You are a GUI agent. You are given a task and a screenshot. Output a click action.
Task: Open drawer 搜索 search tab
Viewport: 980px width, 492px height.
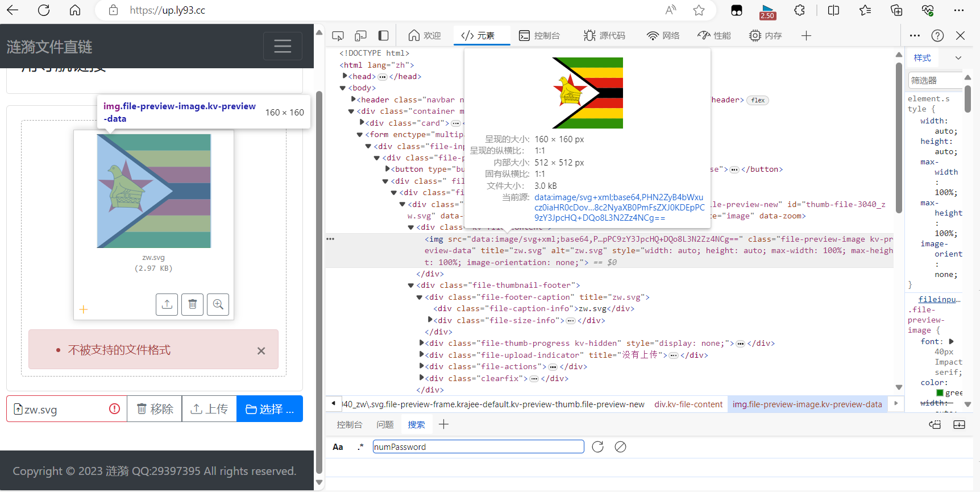click(416, 425)
